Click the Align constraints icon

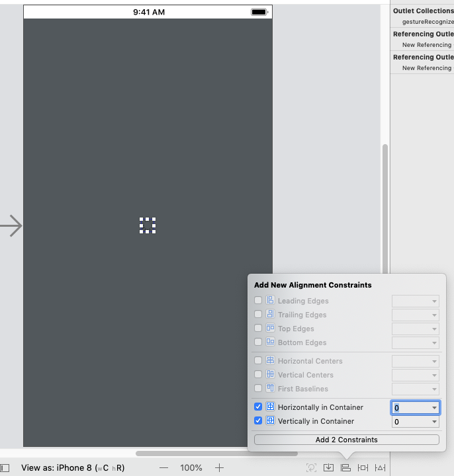(345, 468)
